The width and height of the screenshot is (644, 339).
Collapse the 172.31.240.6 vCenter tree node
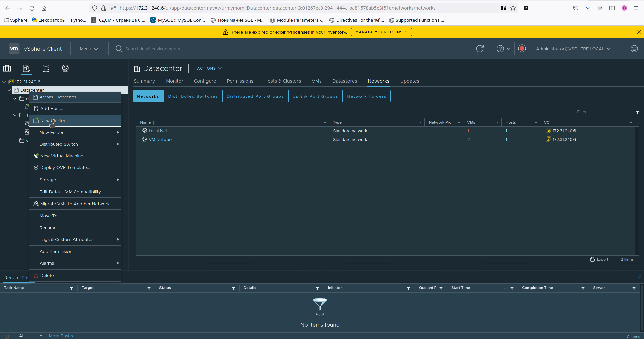coord(4,82)
